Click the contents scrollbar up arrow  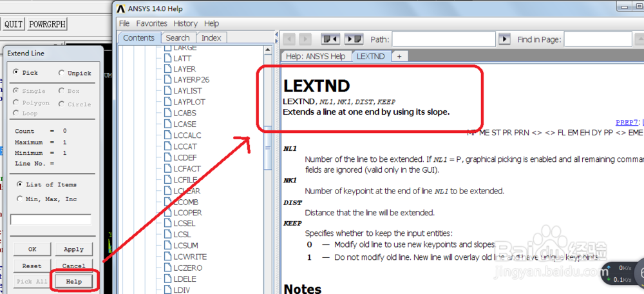point(268,50)
